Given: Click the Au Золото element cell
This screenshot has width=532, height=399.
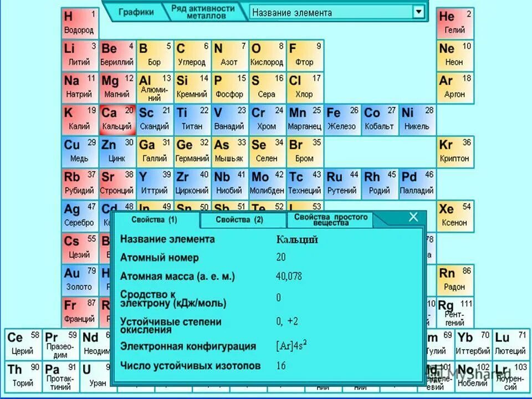Looking at the screenshot, I should 80,280.
